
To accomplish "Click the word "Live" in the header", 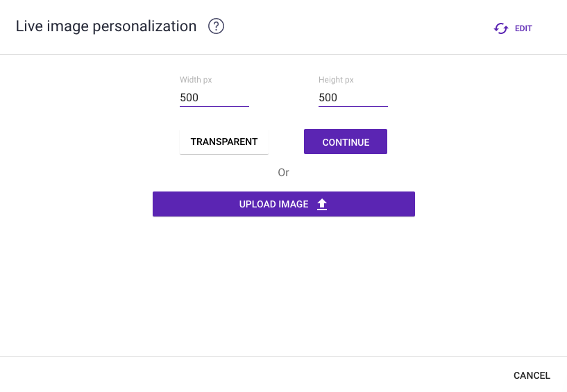I will click(28, 26).
